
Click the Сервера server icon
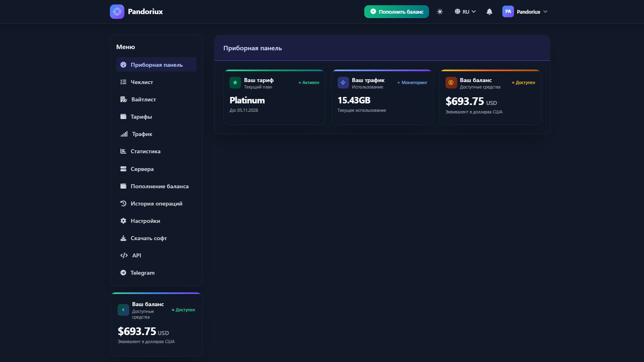(x=124, y=169)
